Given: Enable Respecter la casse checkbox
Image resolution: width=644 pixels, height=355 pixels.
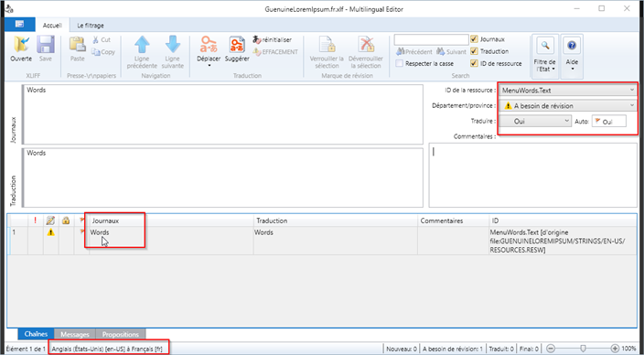Looking at the screenshot, I should 399,64.
